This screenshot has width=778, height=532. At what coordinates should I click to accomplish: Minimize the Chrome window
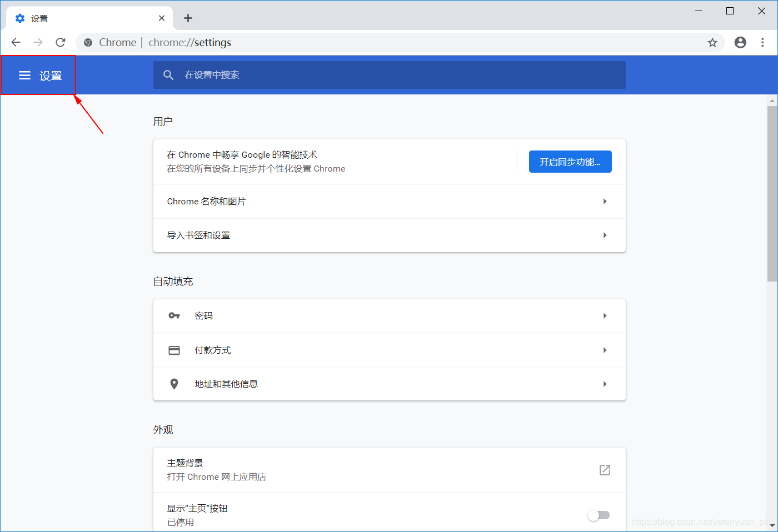coord(699,11)
